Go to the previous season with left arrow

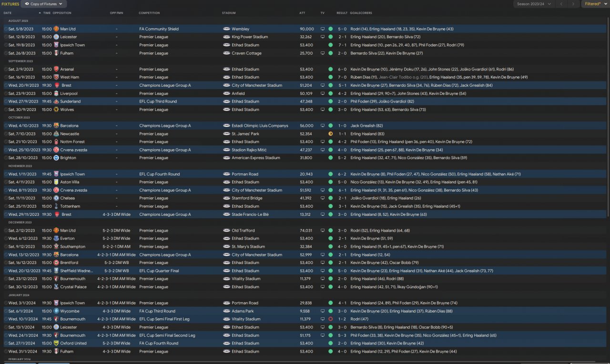tap(561, 4)
